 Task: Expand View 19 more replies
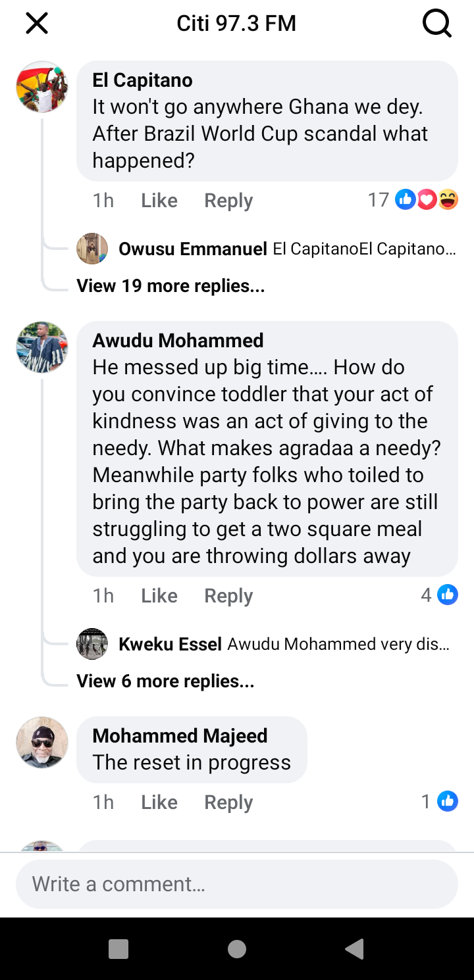[x=171, y=286]
